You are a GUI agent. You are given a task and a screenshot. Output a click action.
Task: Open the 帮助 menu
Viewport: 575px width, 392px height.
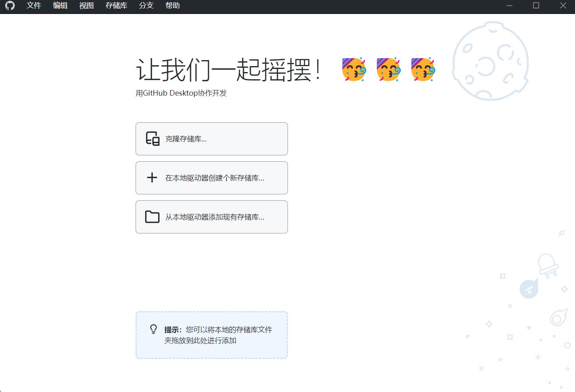(173, 6)
